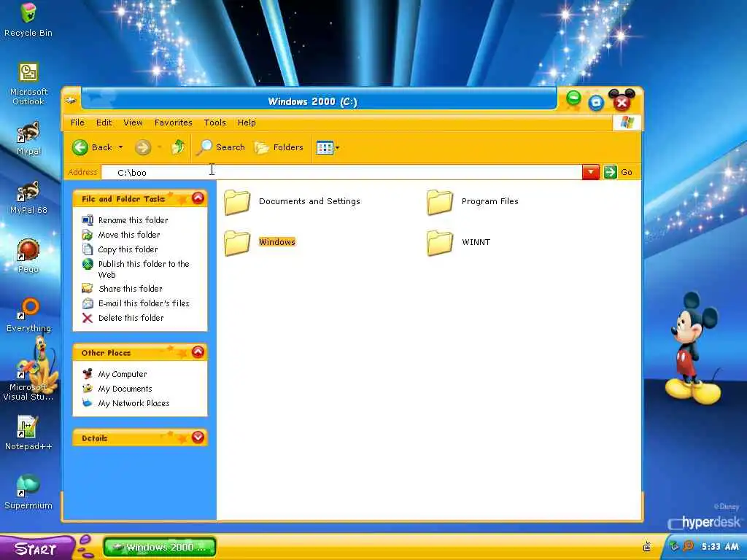Open My Computer in Other Places

(x=123, y=374)
